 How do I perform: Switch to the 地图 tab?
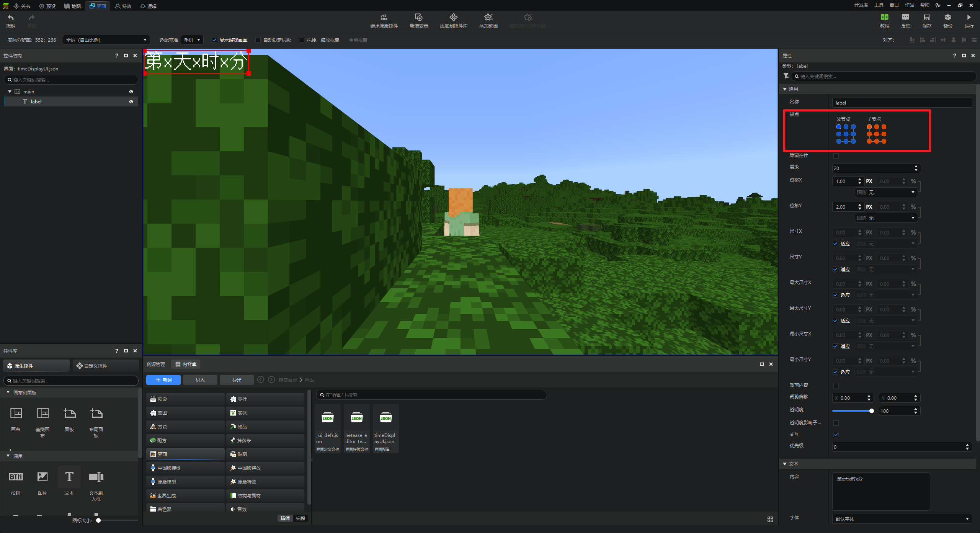pyautogui.click(x=73, y=6)
